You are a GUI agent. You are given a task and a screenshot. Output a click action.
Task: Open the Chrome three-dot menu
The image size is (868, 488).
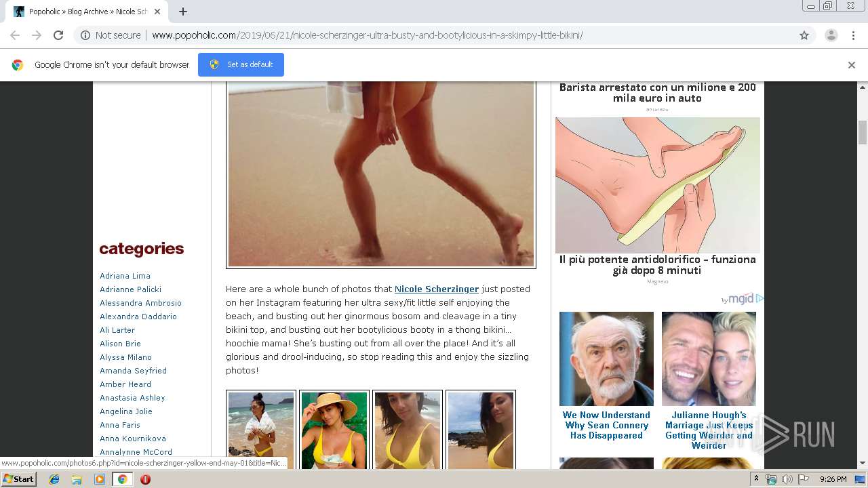point(853,35)
